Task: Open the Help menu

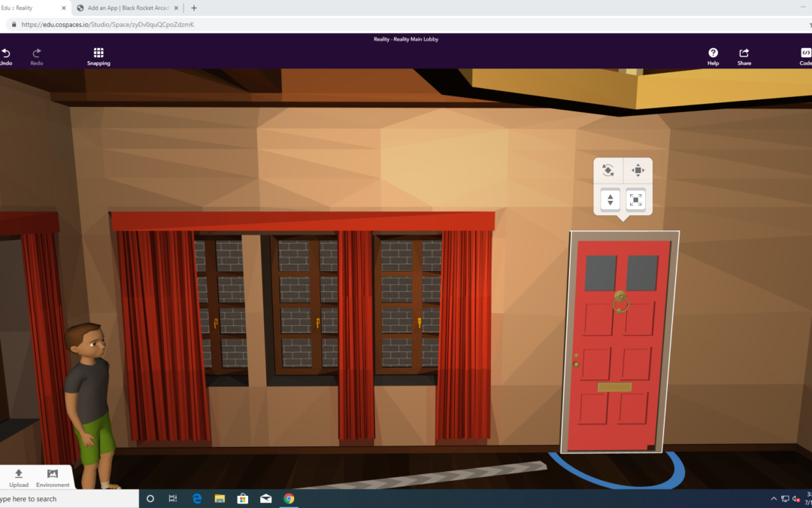Action: pos(713,56)
